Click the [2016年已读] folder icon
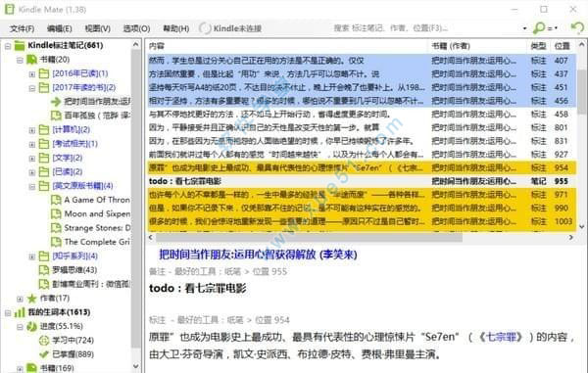The height and width of the screenshot is (373, 588). click(x=44, y=73)
